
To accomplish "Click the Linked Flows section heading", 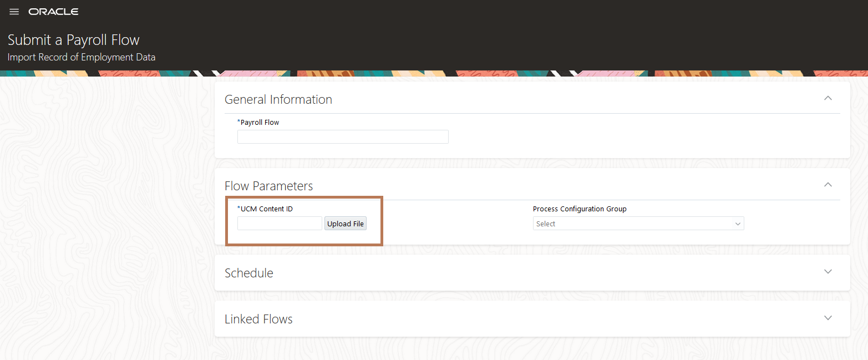I will 258,319.
